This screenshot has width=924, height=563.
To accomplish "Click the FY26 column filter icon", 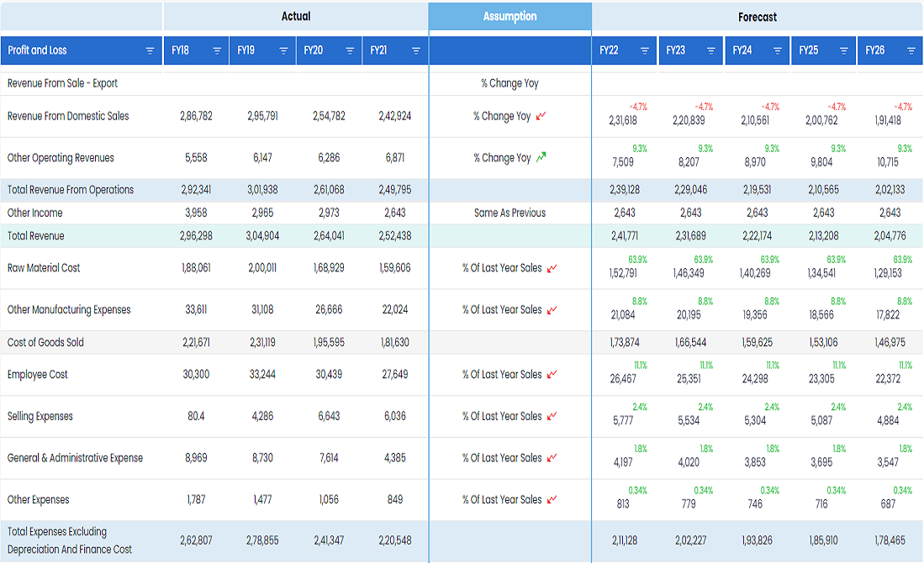I will click(911, 51).
